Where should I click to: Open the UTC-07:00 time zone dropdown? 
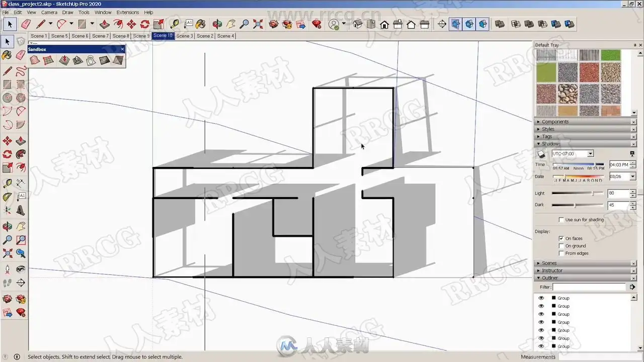pos(591,154)
